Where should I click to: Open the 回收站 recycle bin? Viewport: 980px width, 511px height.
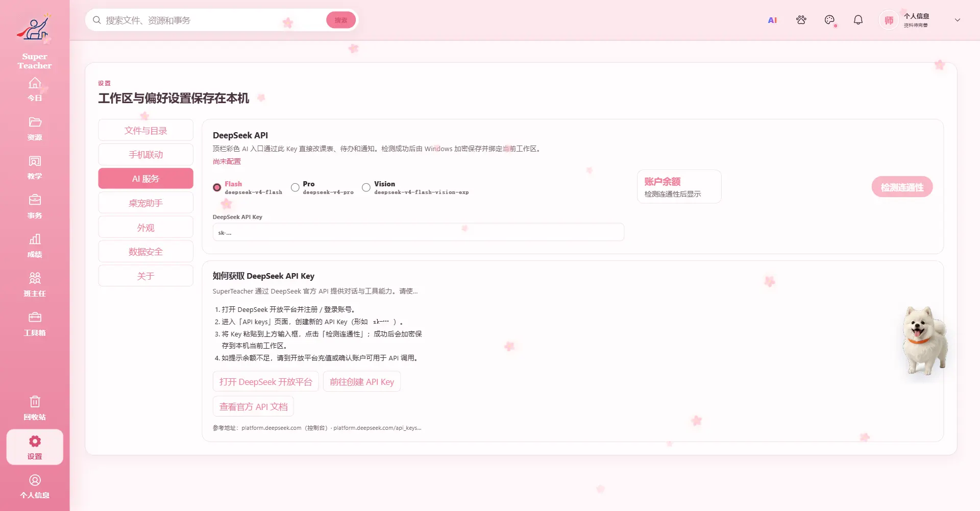35,408
